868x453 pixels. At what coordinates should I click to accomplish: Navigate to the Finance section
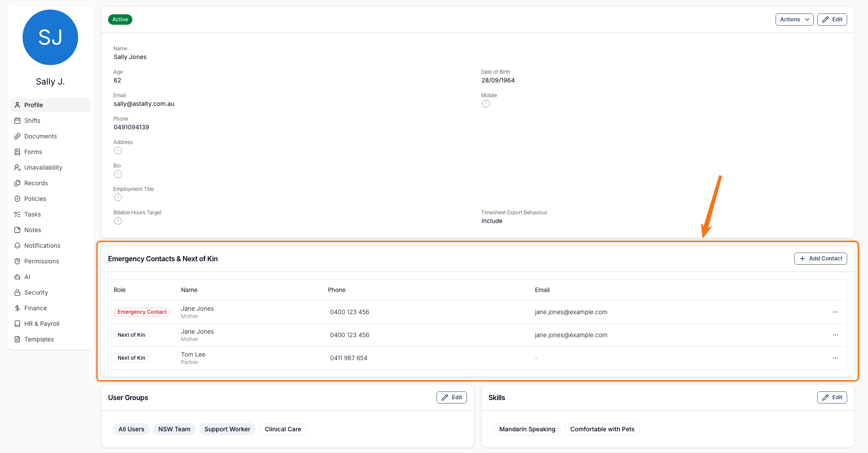click(x=50, y=308)
